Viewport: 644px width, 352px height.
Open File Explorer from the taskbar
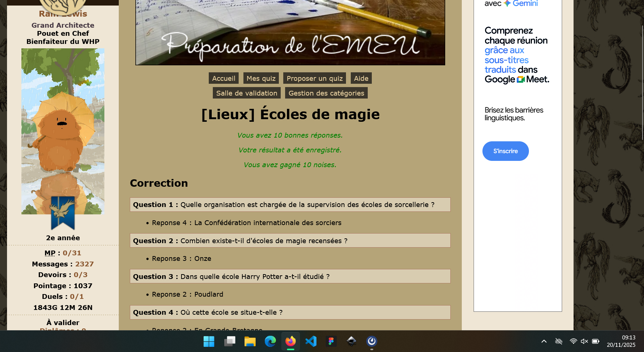point(250,341)
